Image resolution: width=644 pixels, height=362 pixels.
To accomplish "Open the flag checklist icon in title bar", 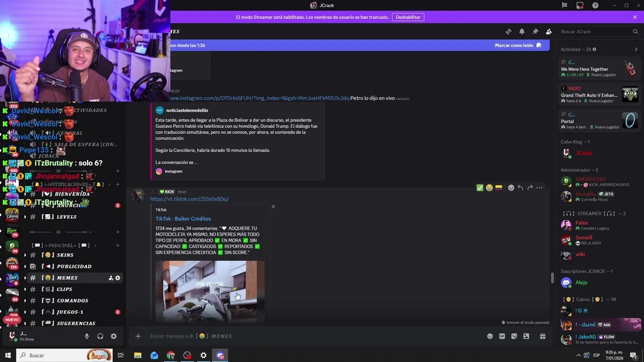I will click(565, 6).
